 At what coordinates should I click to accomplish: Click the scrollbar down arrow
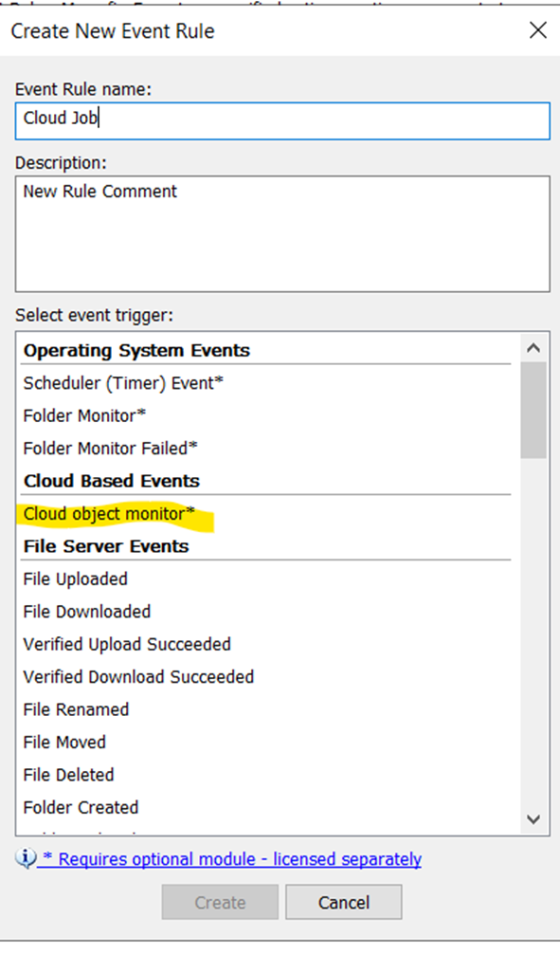point(533,821)
